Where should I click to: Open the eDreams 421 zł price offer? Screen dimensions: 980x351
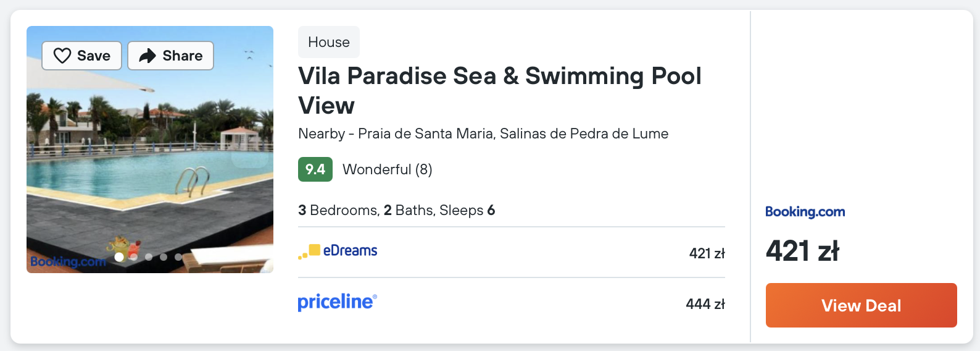512,253
